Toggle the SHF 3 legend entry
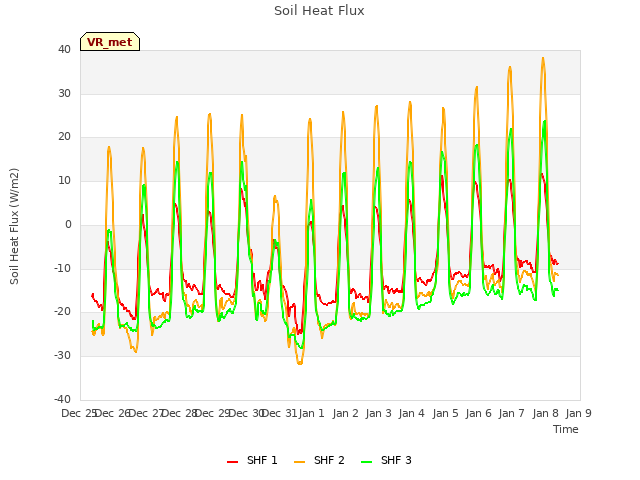 [x=386, y=460]
